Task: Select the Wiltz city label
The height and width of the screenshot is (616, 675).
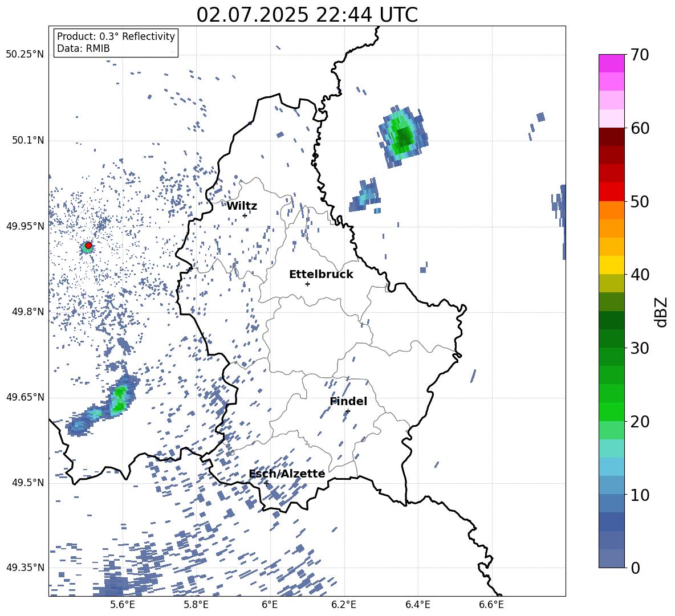Action: tap(242, 206)
